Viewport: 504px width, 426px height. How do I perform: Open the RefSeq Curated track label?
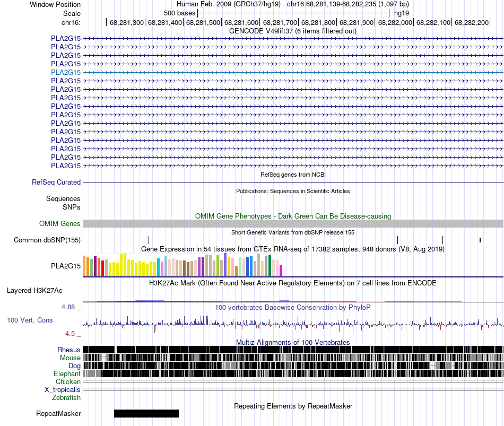pos(56,182)
